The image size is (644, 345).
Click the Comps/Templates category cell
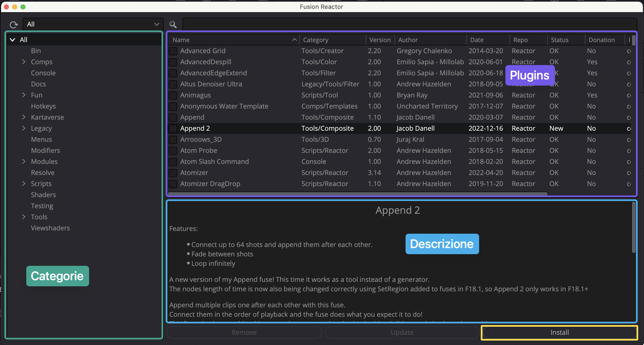click(329, 106)
